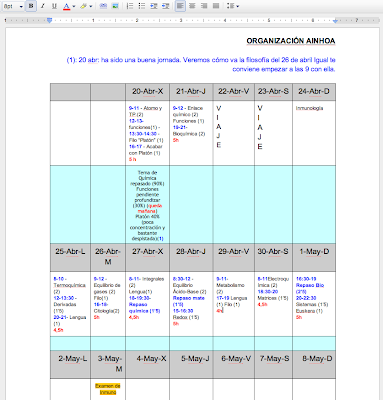The height and width of the screenshot is (400, 383).
Task: Select the 27-Abr-X header cell
Action: coord(147,257)
